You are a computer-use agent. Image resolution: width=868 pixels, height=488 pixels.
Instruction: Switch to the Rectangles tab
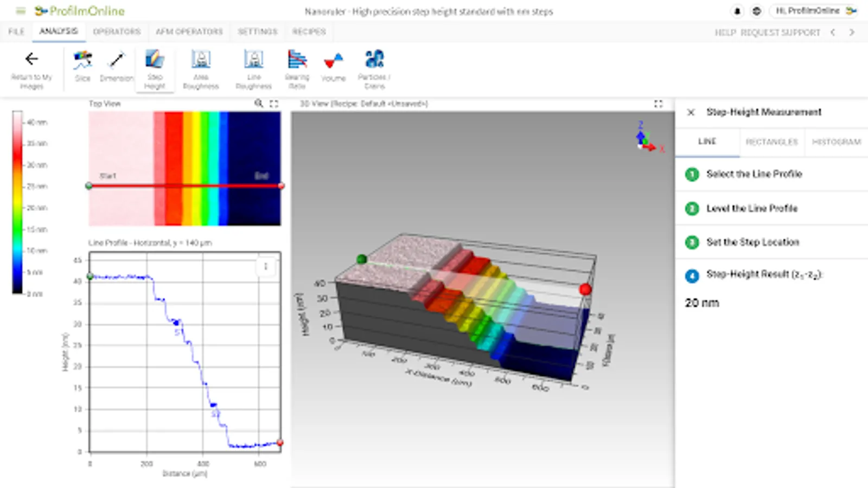click(771, 142)
